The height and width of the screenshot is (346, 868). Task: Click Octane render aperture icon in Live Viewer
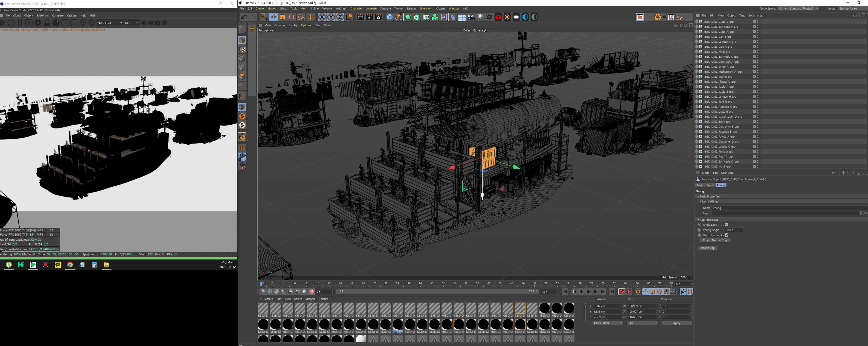(2, 23)
